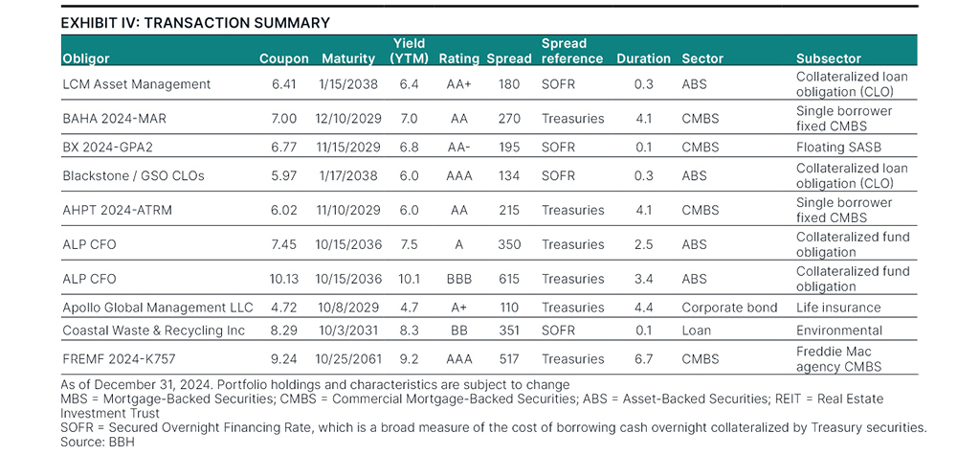The height and width of the screenshot is (456, 980).
Task: Click the Floating SASB subsector cell
Action: click(x=838, y=147)
